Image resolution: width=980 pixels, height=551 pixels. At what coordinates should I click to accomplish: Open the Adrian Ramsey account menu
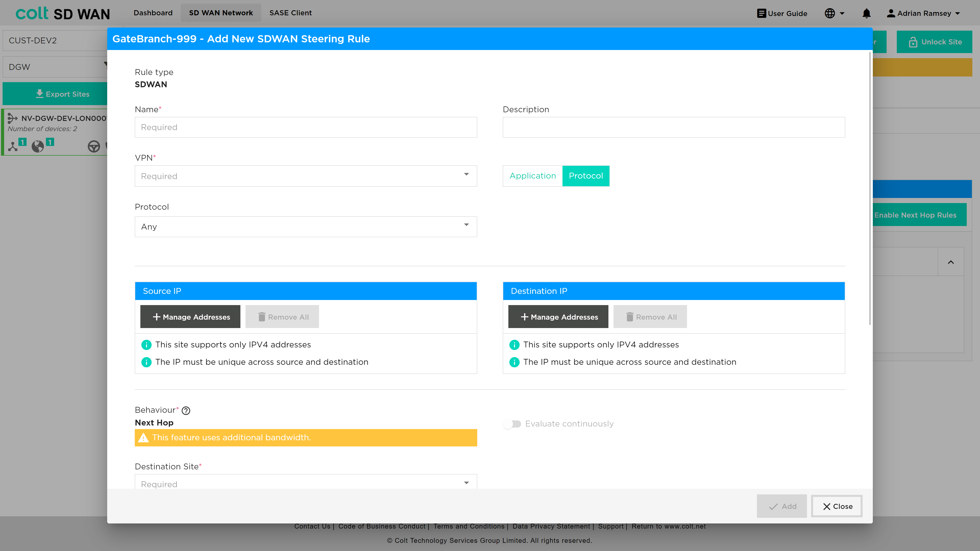point(924,13)
